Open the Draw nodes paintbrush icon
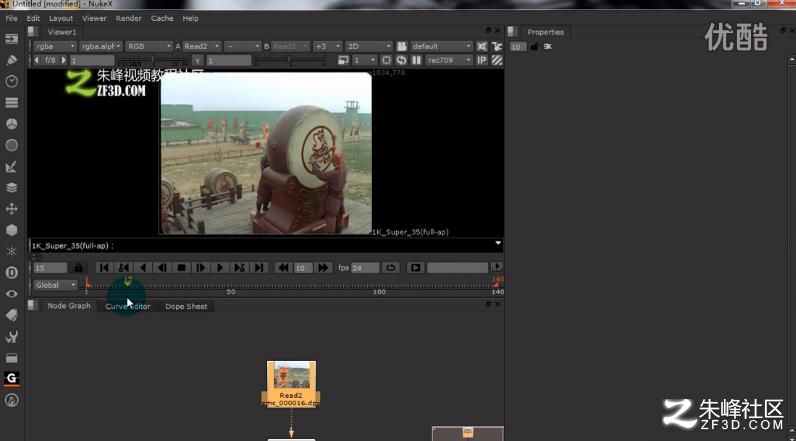The height and width of the screenshot is (441, 796). coord(11,60)
